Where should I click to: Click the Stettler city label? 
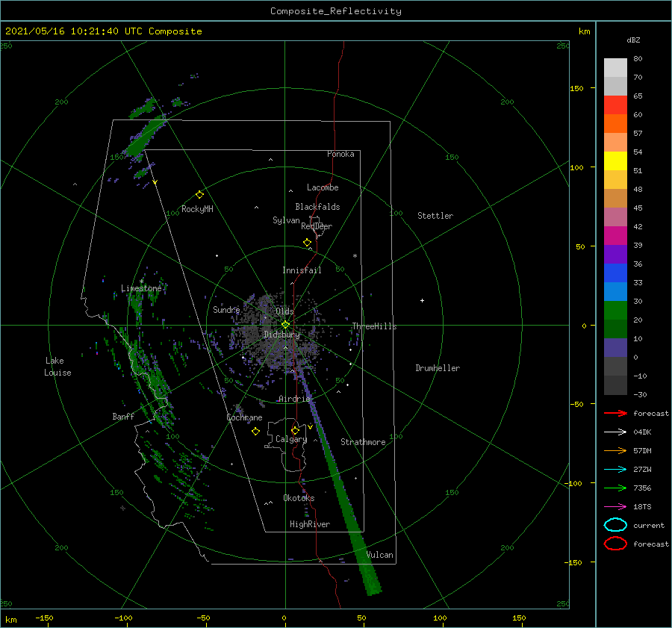(x=435, y=216)
